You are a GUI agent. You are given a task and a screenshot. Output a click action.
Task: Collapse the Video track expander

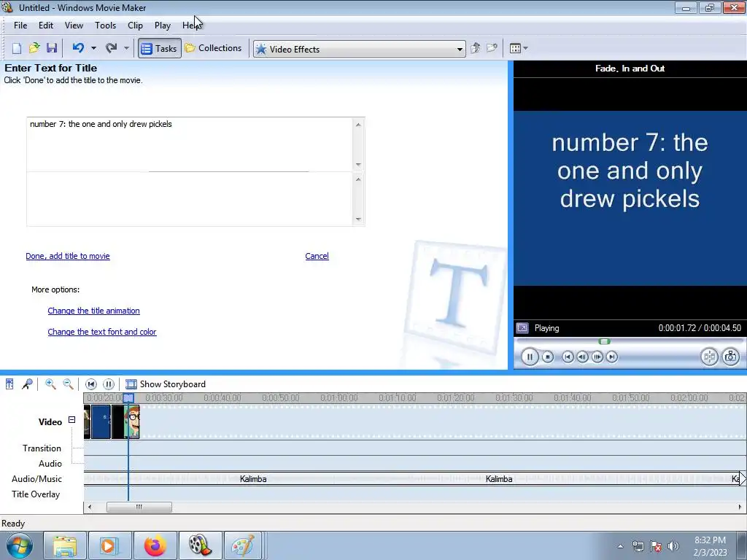[71, 419]
